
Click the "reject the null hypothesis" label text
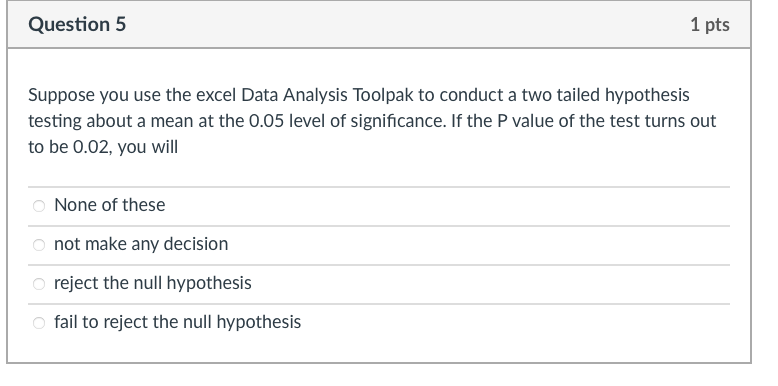tap(153, 283)
